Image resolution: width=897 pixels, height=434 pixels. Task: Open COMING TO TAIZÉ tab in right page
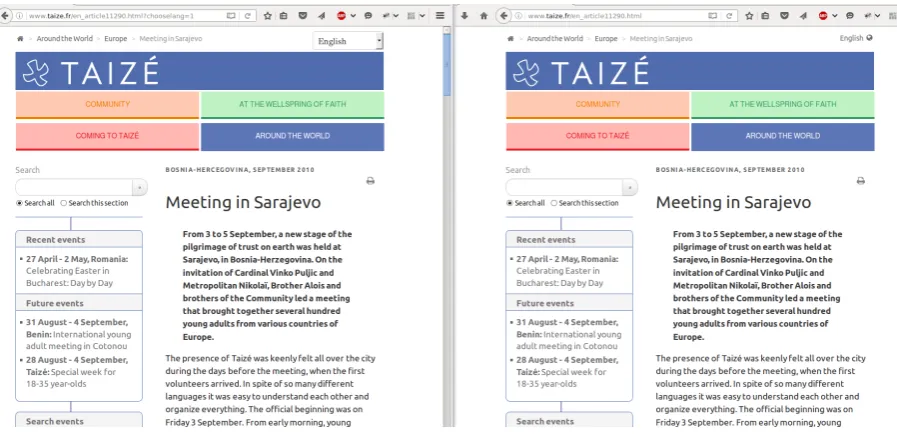coord(597,136)
